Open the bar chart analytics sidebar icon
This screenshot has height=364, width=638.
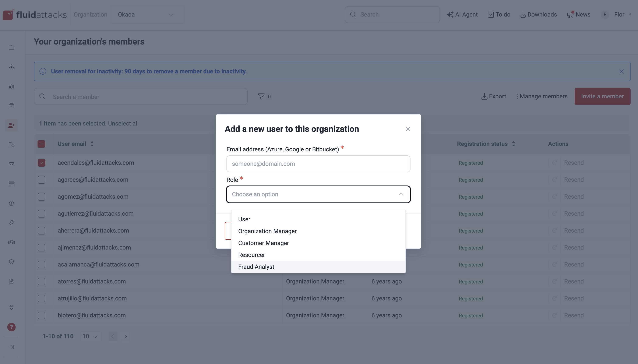pyautogui.click(x=11, y=86)
